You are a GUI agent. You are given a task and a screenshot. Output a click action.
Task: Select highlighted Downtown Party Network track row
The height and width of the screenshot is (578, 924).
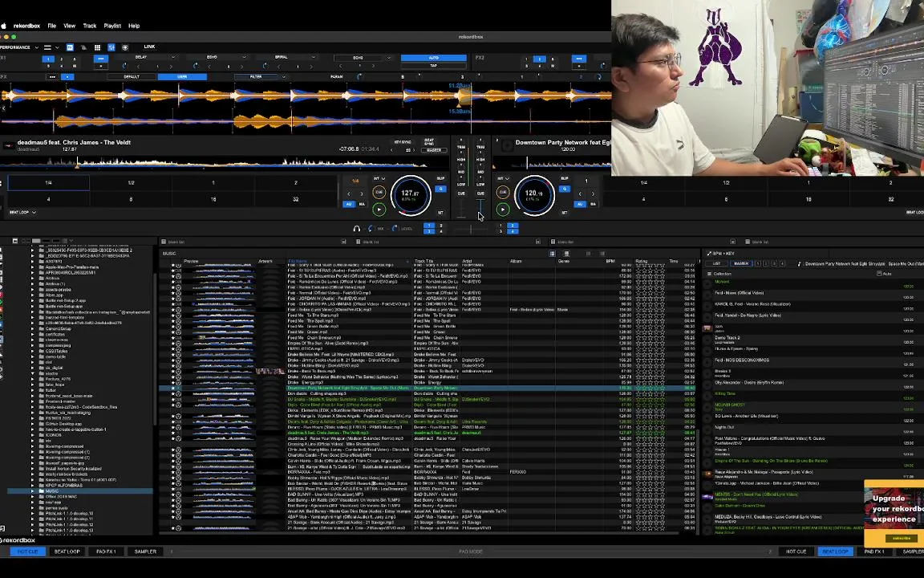click(x=428, y=388)
